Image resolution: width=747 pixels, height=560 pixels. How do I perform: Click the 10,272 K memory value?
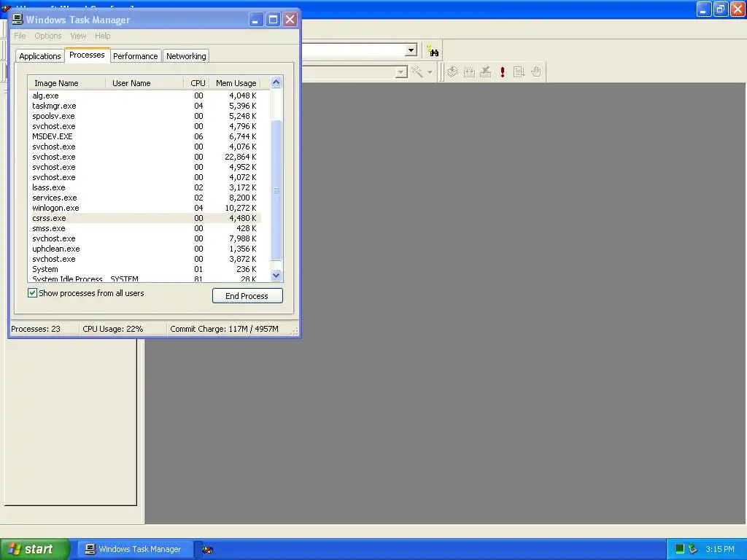click(240, 208)
